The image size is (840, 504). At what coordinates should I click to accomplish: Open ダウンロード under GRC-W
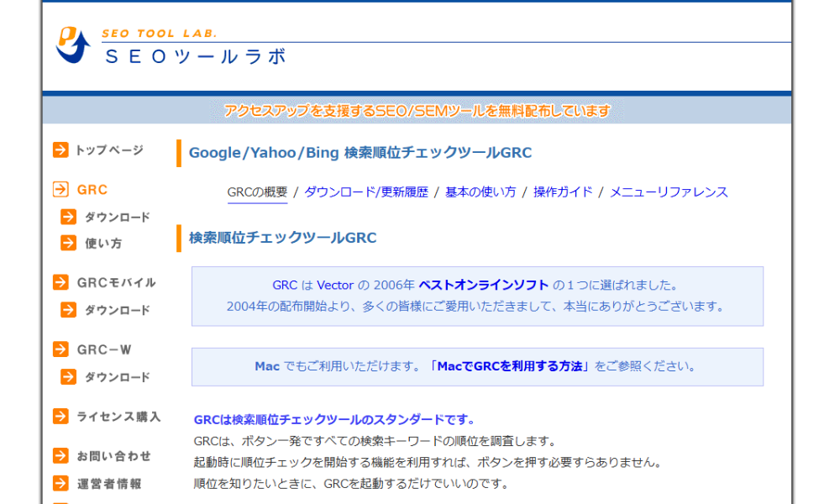tap(117, 377)
